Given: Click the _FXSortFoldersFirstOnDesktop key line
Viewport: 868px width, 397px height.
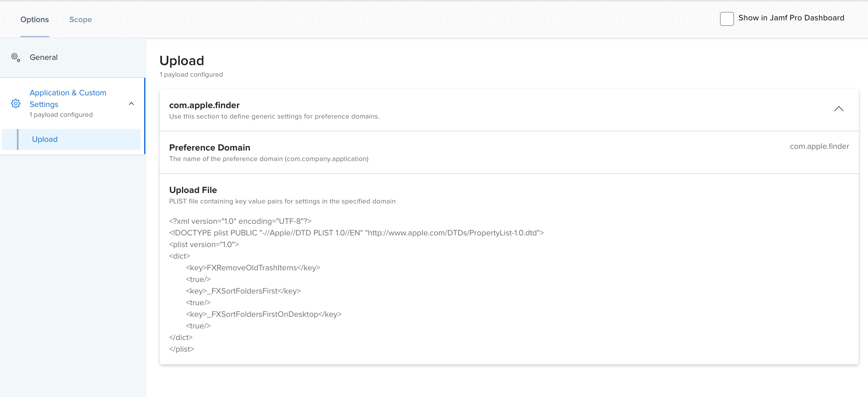Looking at the screenshot, I should [263, 314].
